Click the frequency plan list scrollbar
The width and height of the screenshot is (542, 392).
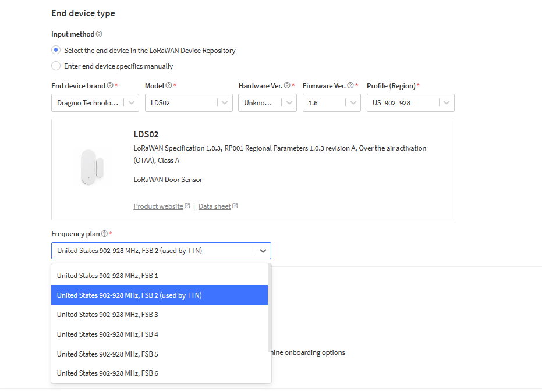pos(270,308)
